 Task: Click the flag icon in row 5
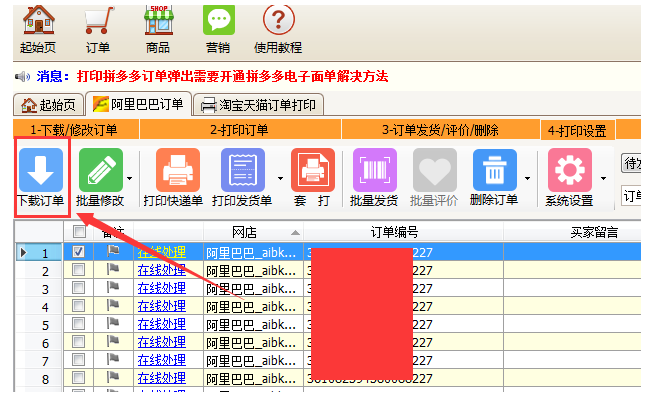(x=113, y=324)
